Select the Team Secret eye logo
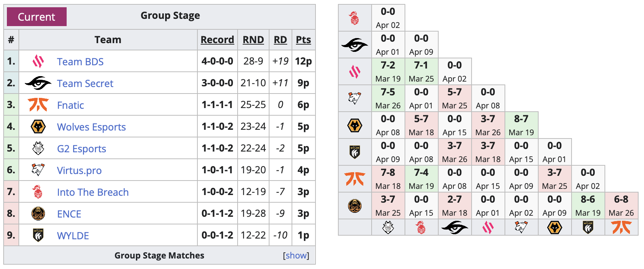The width and height of the screenshot is (644, 269). (x=39, y=83)
